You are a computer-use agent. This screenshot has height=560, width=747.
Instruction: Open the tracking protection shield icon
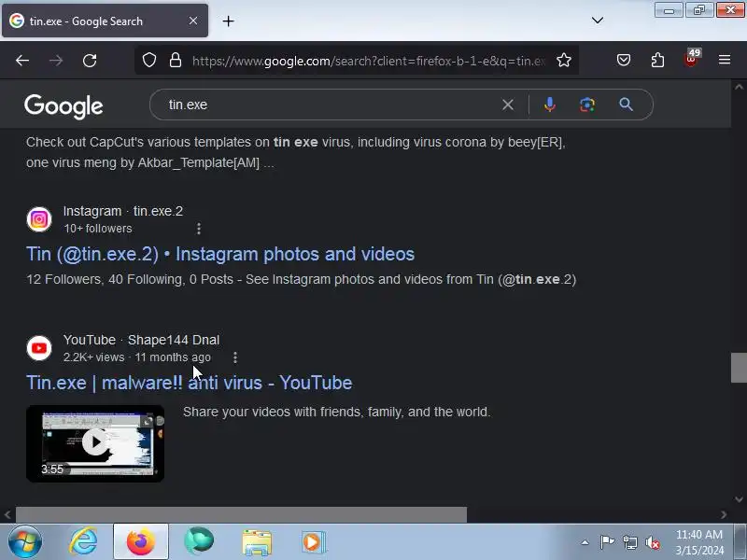149,61
